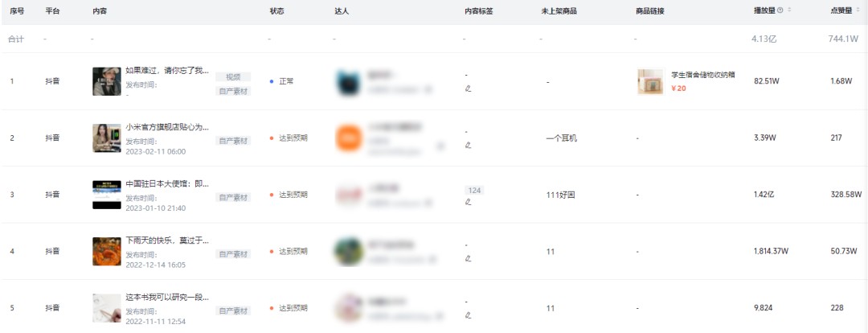
Task: Open the orange Xiaomi creator avatar
Action: pos(349,138)
